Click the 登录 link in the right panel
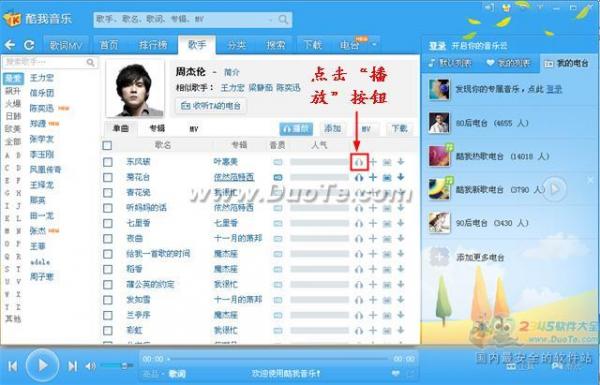 554,90
